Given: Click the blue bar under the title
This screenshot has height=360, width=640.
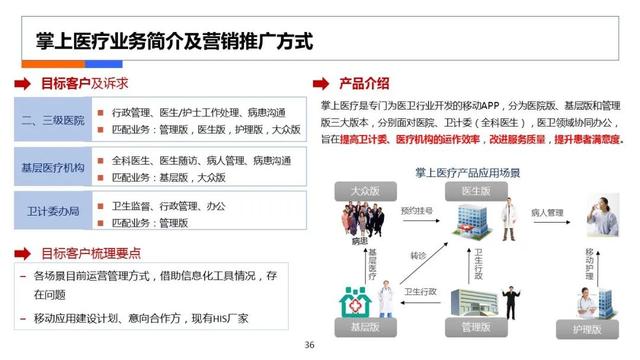Looking at the screenshot, I should click(104, 64).
